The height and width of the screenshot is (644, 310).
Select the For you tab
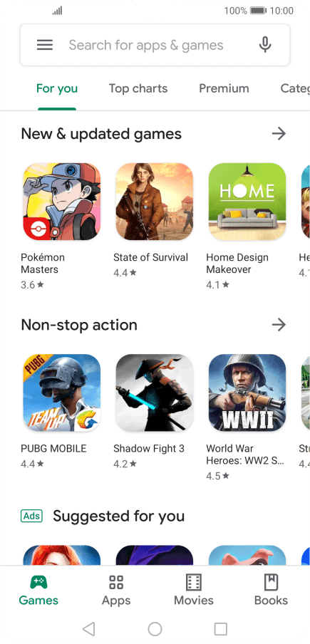pos(57,89)
